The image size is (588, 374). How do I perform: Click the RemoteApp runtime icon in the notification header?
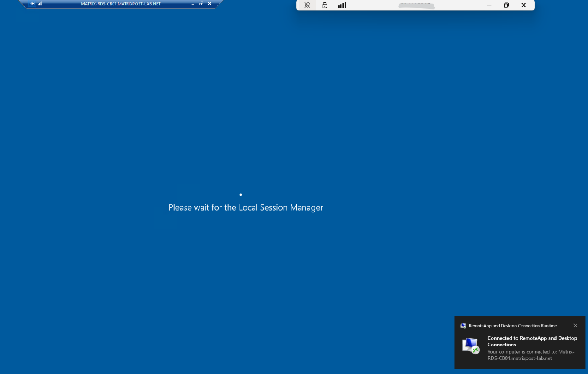click(463, 326)
